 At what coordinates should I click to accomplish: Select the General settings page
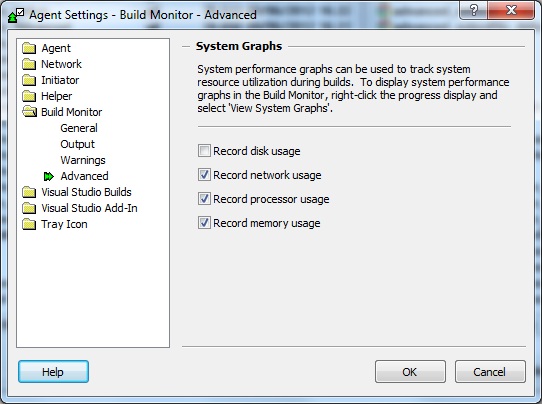click(79, 128)
